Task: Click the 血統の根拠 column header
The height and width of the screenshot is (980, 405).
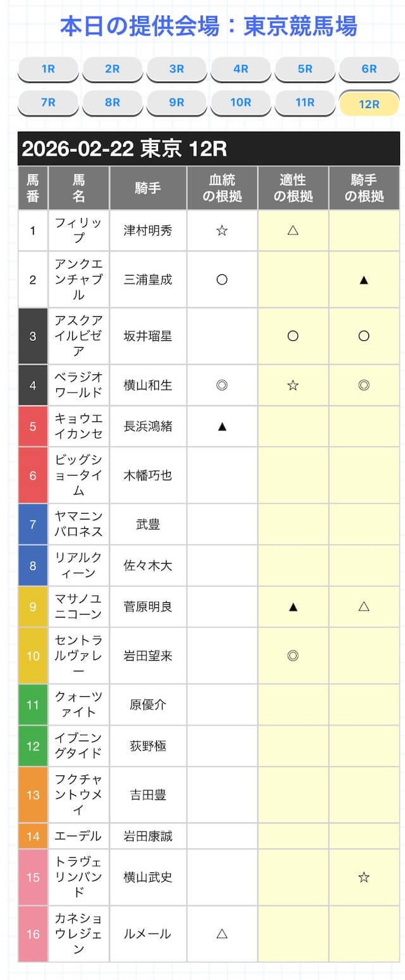Action: pos(222,188)
